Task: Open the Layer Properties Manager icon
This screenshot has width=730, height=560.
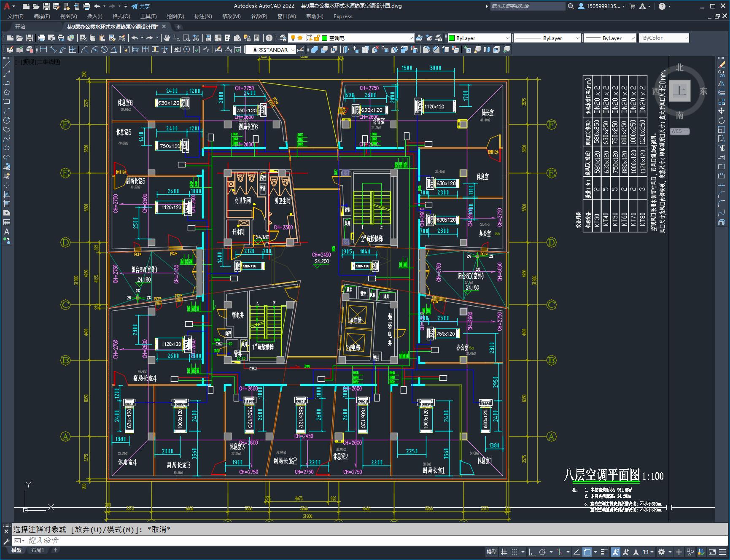Action: 283,38
